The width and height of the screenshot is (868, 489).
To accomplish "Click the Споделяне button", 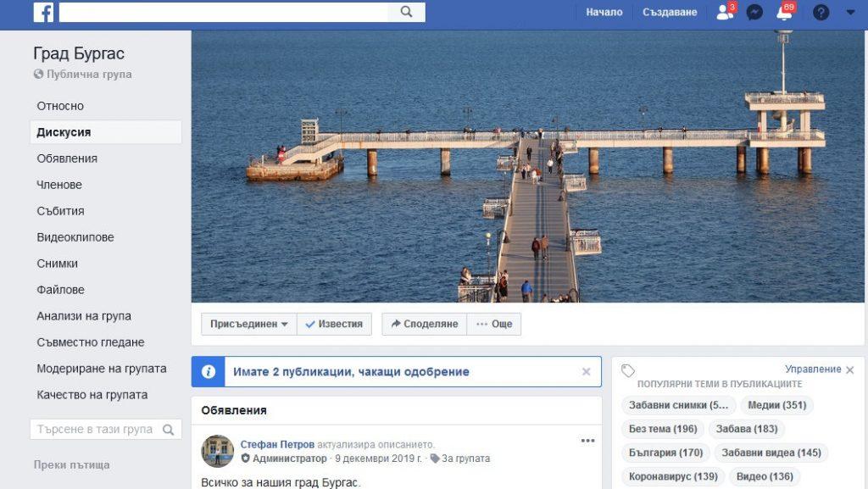I will (424, 324).
